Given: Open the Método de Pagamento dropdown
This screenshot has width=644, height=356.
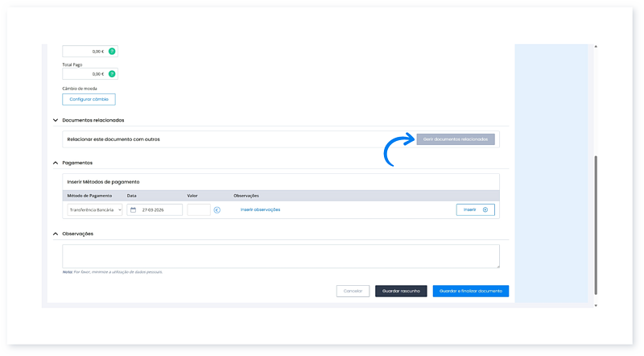Looking at the screenshot, I should click(x=93, y=209).
